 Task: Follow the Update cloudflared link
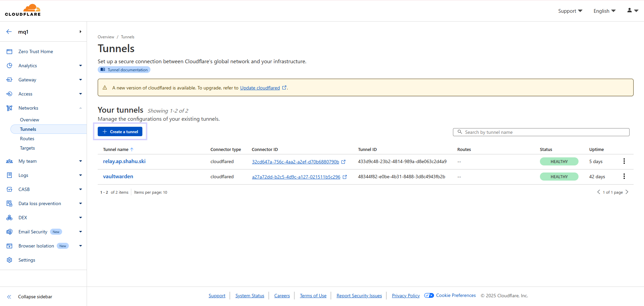click(260, 88)
